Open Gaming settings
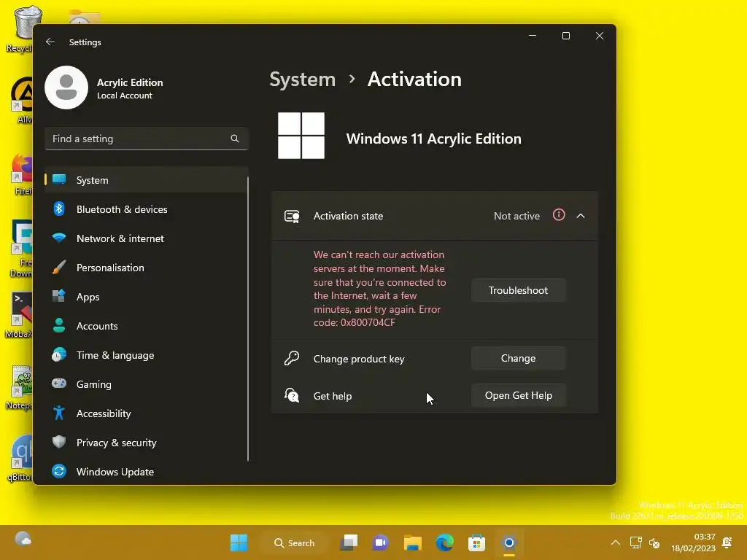 click(x=146, y=384)
